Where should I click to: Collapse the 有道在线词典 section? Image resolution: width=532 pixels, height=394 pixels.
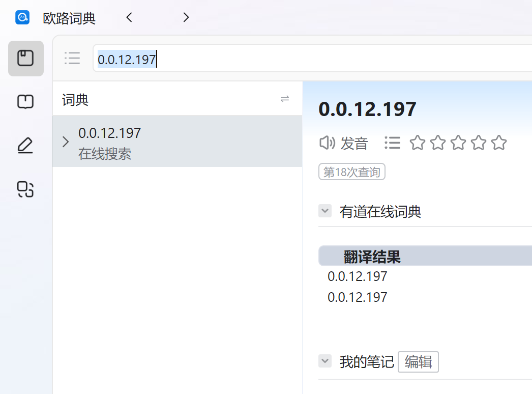[325, 211]
